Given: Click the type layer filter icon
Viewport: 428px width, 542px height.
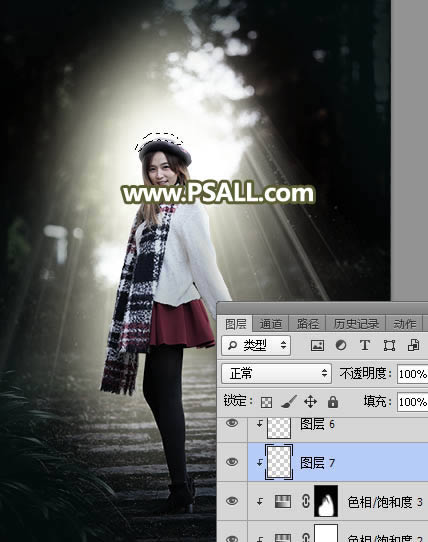Looking at the screenshot, I should coord(365,345).
